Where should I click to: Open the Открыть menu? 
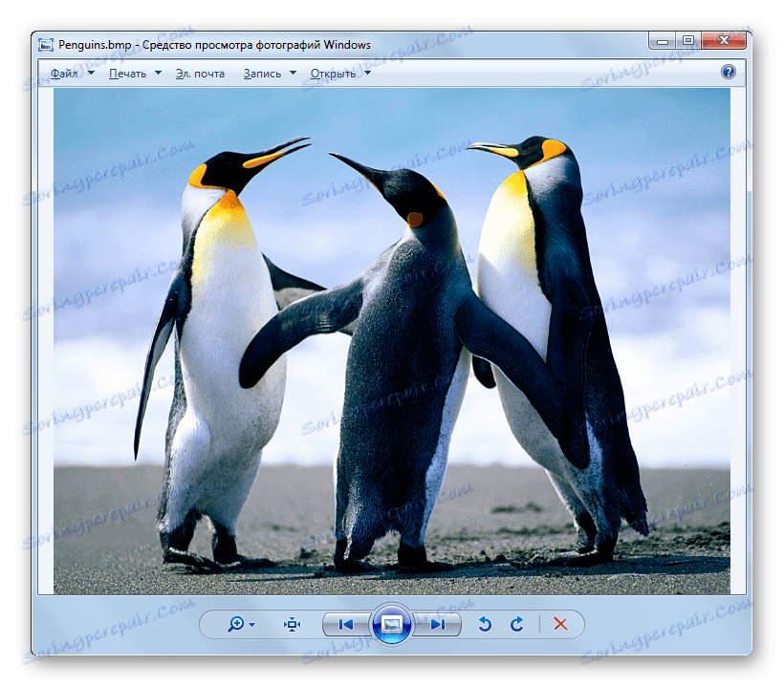point(333,74)
